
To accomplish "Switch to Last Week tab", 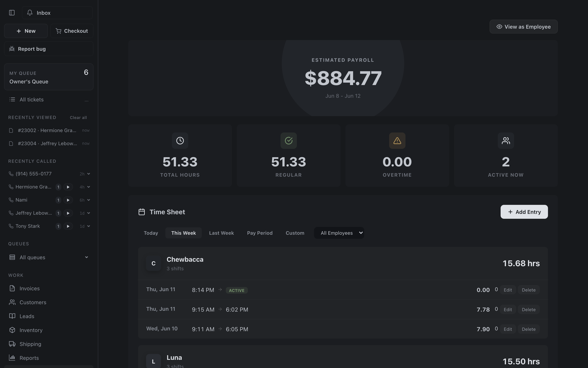I will click(221, 233).
